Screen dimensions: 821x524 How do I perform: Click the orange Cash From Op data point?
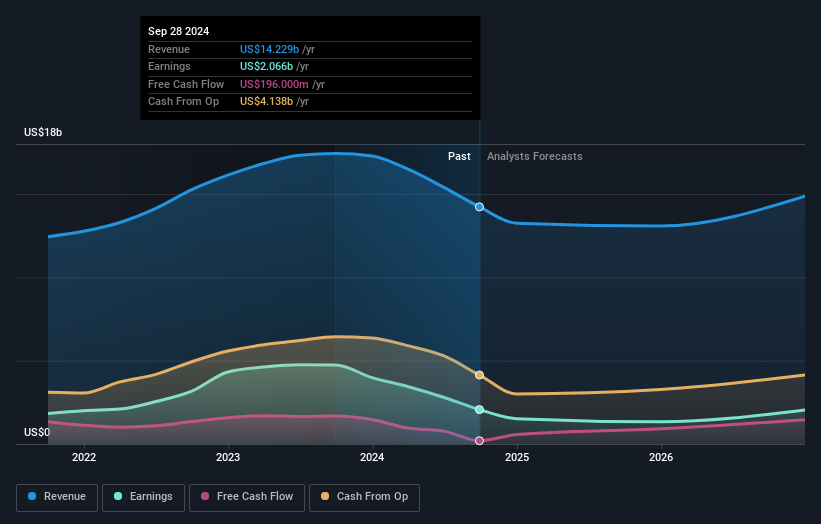[x=479, y=375]
